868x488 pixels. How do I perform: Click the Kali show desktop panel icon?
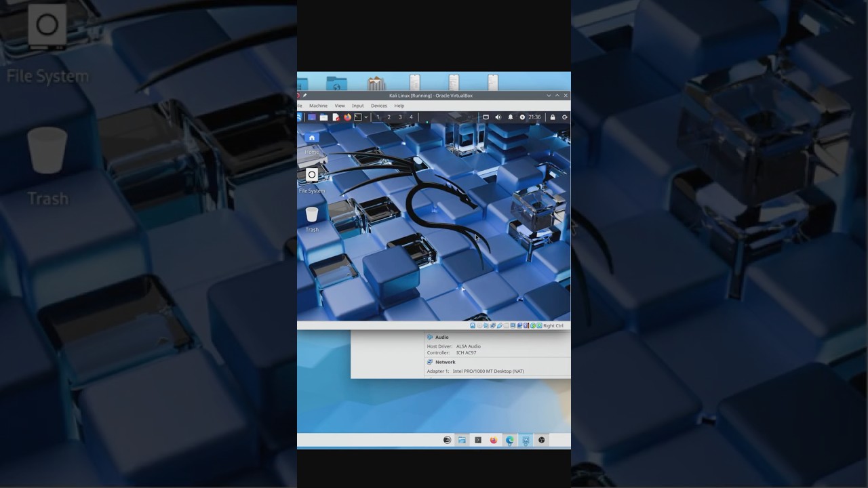pos(312,117)
